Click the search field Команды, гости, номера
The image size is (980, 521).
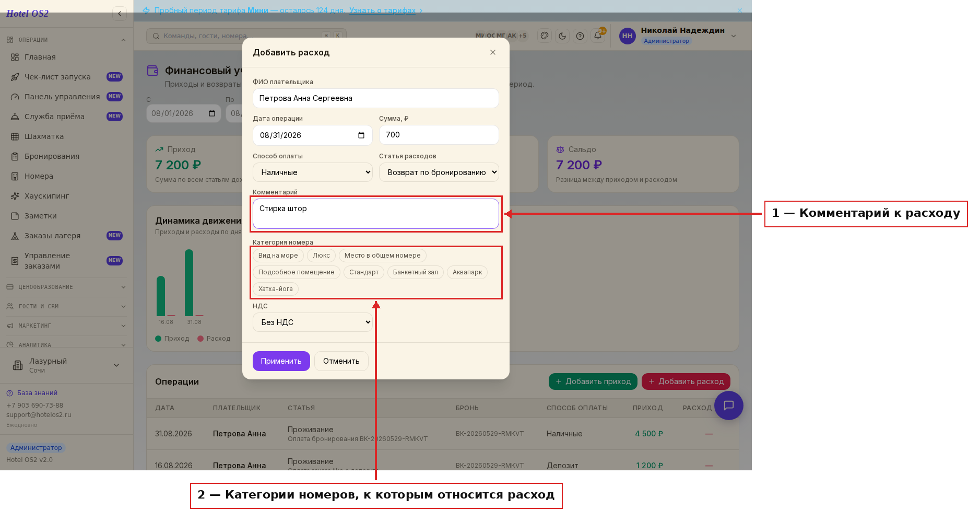click(x=246, y=36)
